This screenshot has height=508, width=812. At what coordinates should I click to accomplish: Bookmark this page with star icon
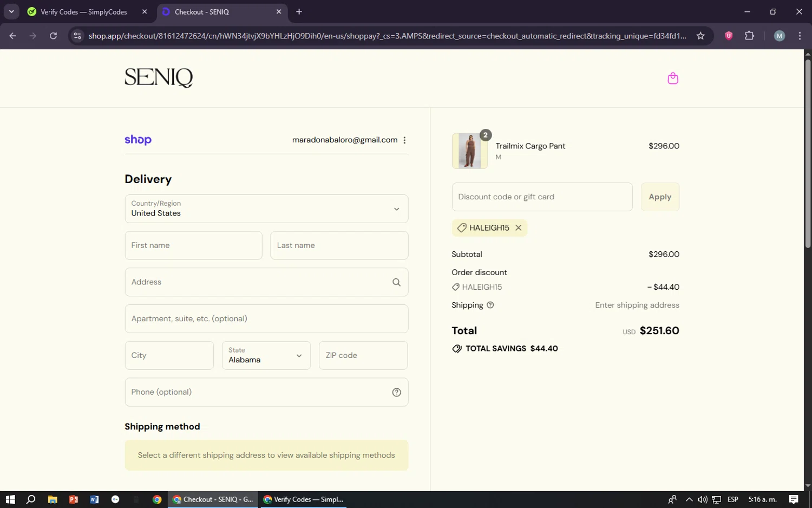click(700, 36)
